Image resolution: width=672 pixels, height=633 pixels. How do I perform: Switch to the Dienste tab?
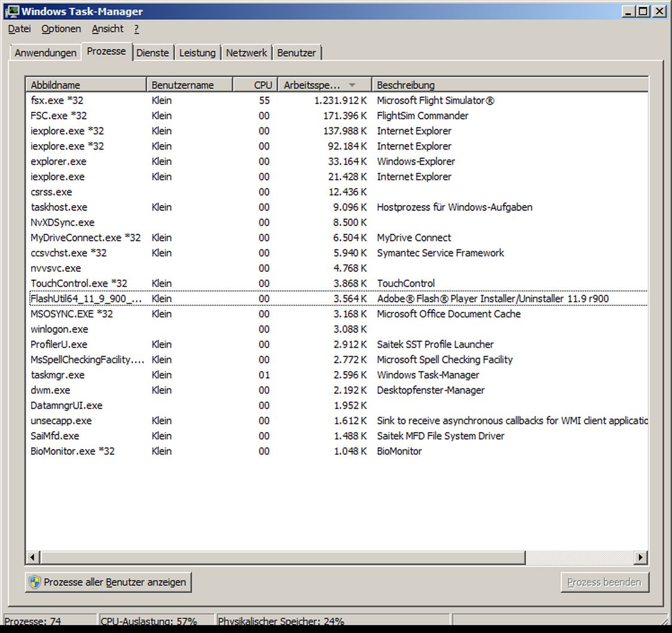(152, 53)
